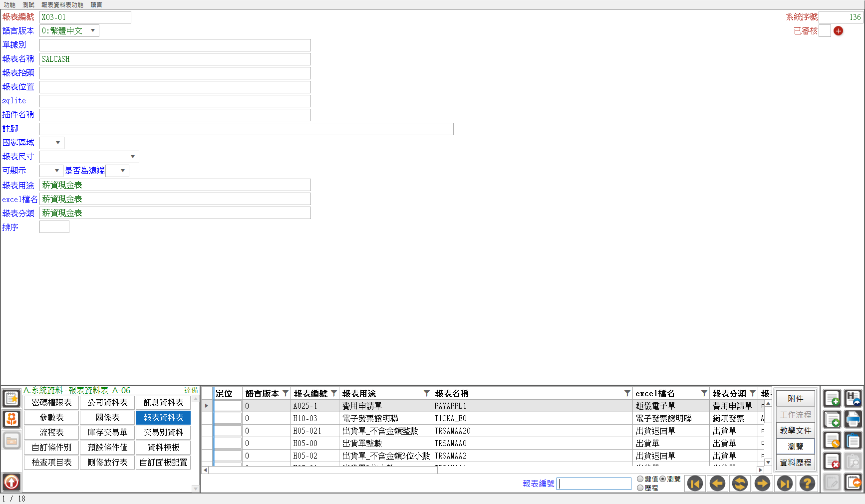Viewport: 865px width, 504px height.
Task: Click the delete document red X icon
Action: point(832,462)
